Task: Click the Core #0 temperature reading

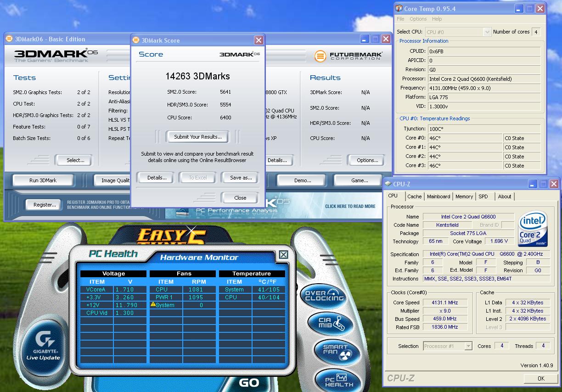Action: pyautogui.click(x=465, y=138)
